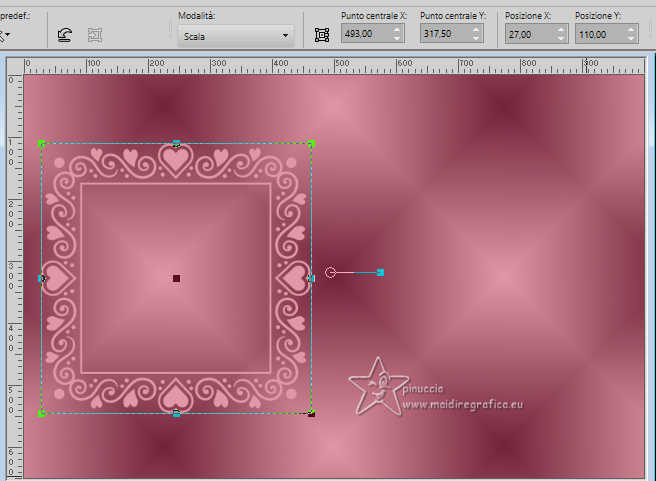
Task: Click the top-center selection handle
Action: (x=176, y=143)
